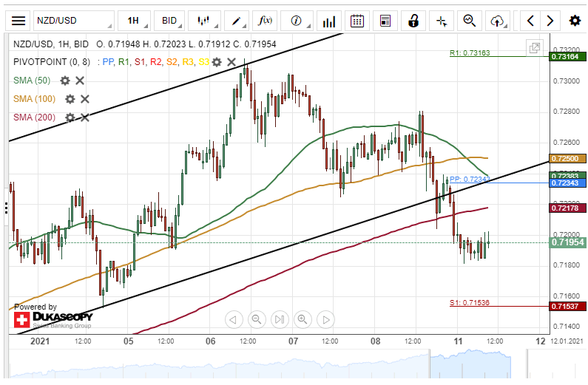This screenshot has height=385, width=588.
Task: Open SMA (100) indicator settings
Action: pos(70,99)
